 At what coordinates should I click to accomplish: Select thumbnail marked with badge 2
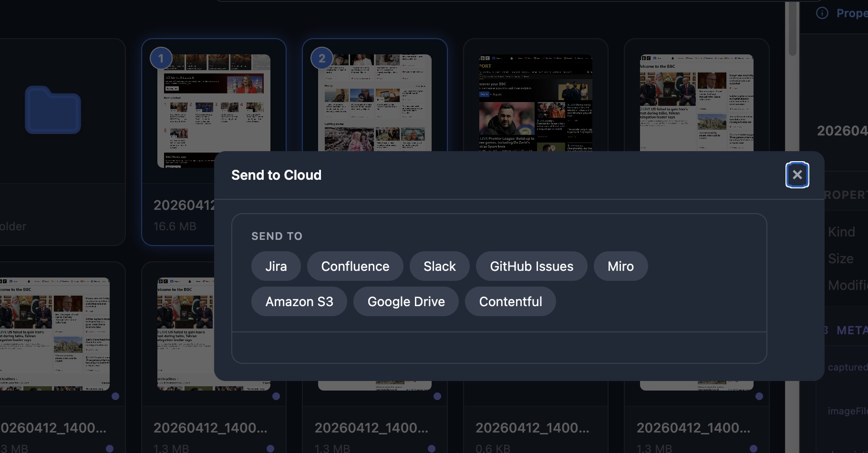point(374,103)
